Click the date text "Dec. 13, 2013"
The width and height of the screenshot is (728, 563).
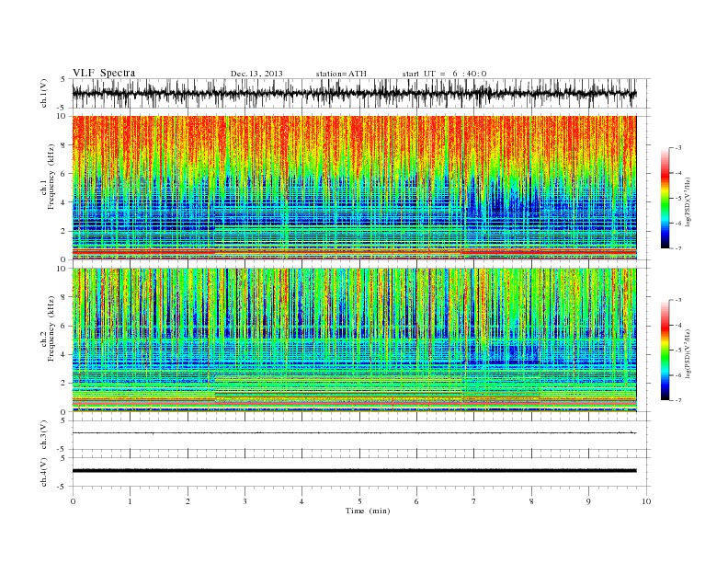(x=256, y=74)
